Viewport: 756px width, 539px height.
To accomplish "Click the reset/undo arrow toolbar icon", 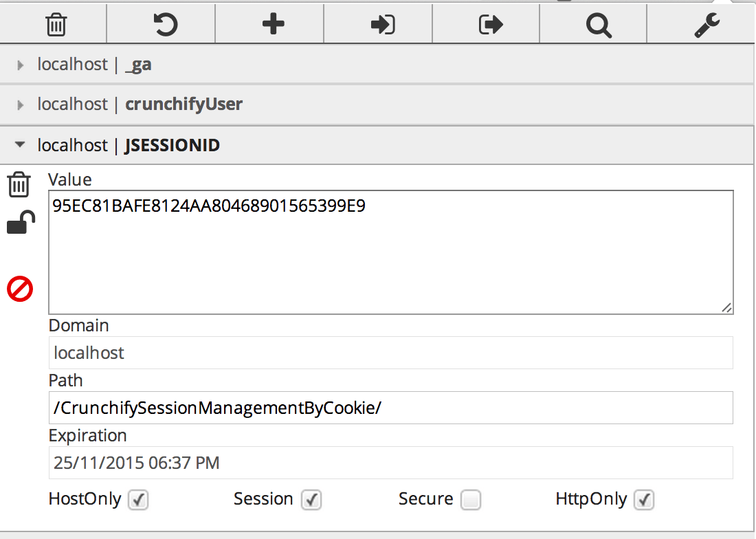I will (x=164, y=25).
